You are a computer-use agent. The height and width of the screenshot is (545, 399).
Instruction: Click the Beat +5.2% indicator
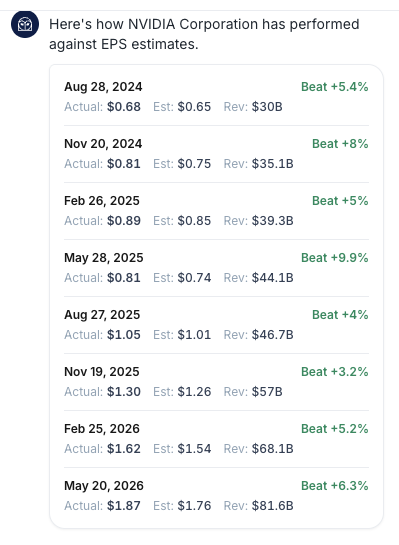pyautogui.click(x=334, y=429)
